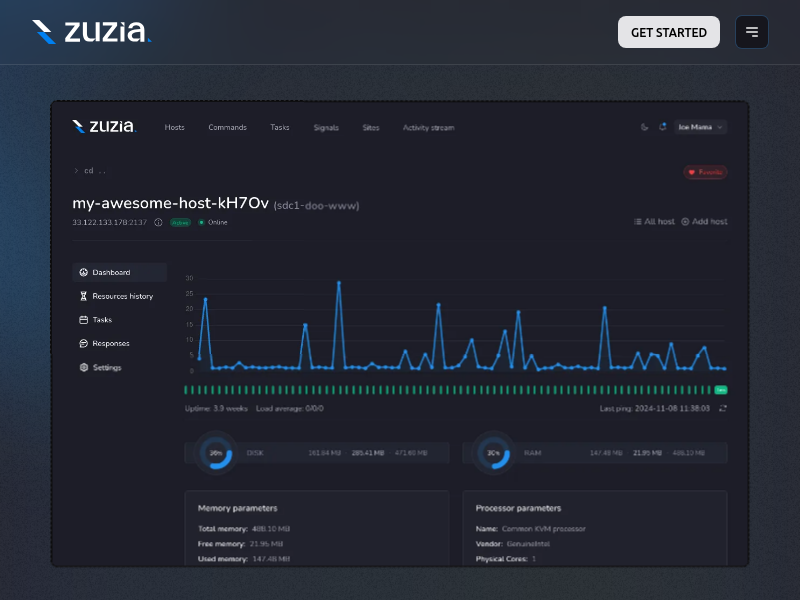
Task: Click the DISK value 285.41 MB
Action: click(x=368, y=453)
